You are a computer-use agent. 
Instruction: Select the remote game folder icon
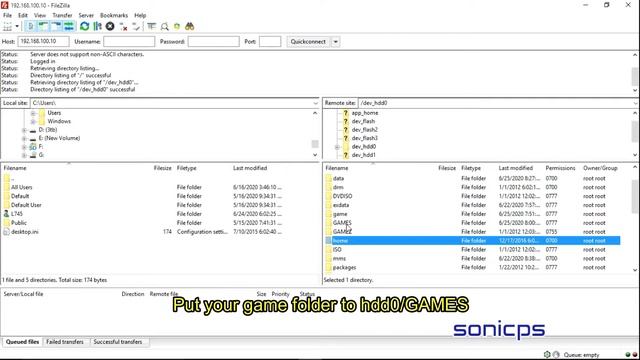(x=329, y=214)
